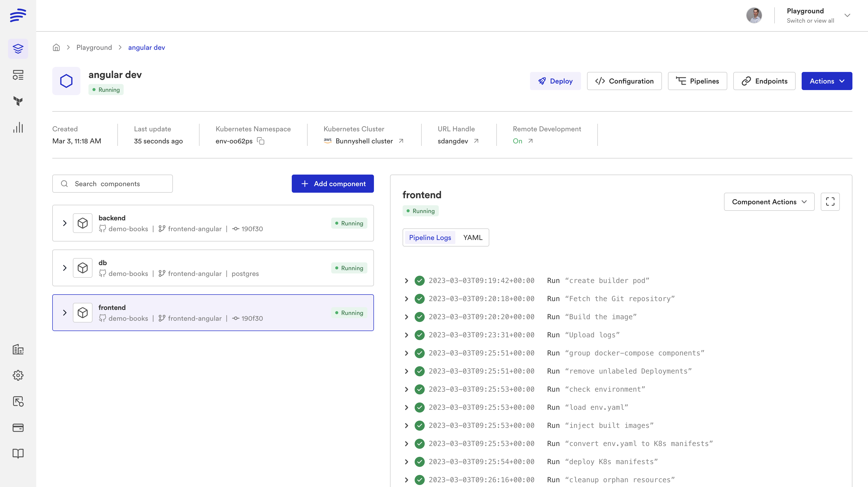
Task: Switch to the YAML tab
Action: 472,237
